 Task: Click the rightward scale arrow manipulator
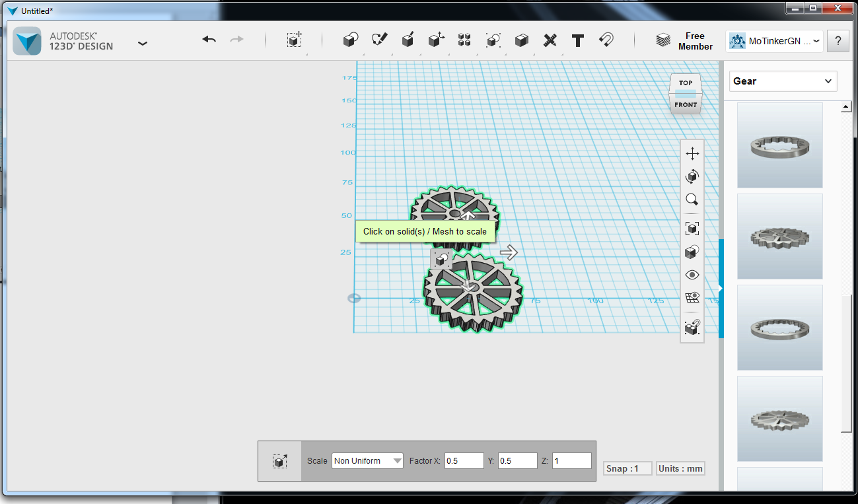[509, 252]
